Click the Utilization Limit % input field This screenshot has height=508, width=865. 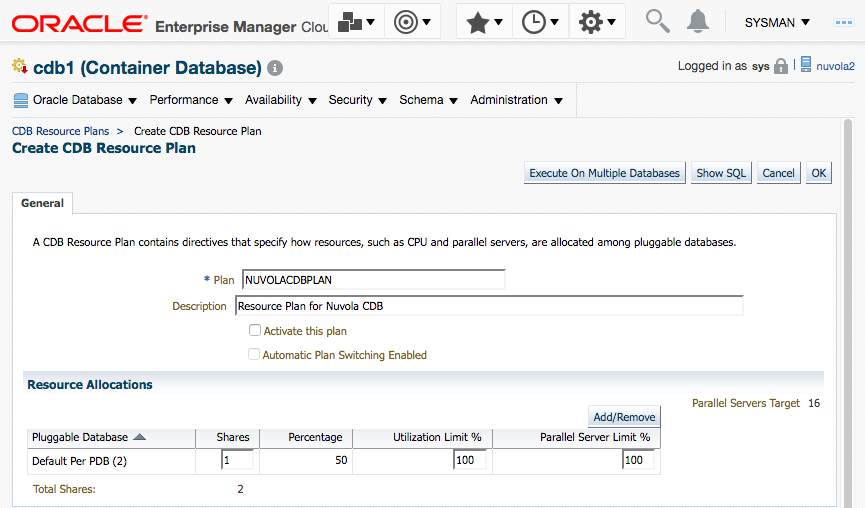(470, 459)
